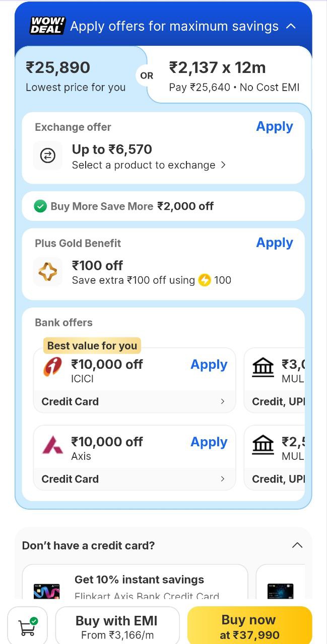Tap the bank building icon beside ICICI offer
Screen dimensions: 327x644
pos(263,368)
